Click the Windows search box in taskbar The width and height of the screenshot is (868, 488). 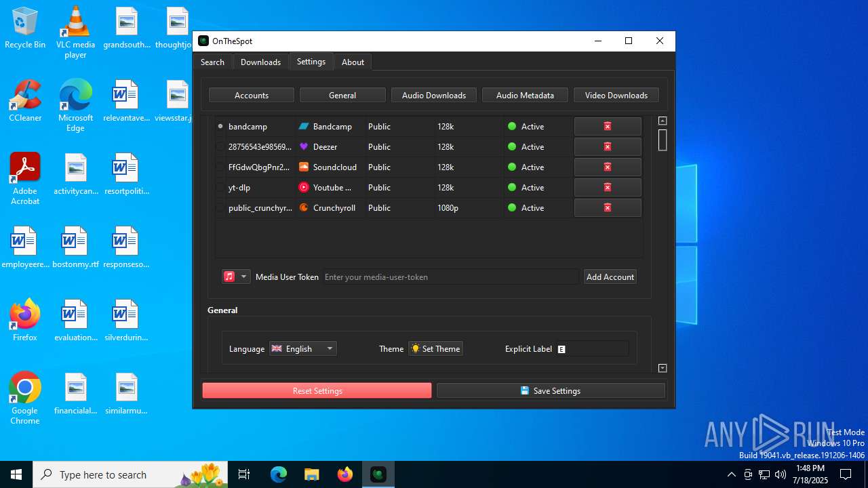[131, 474]
